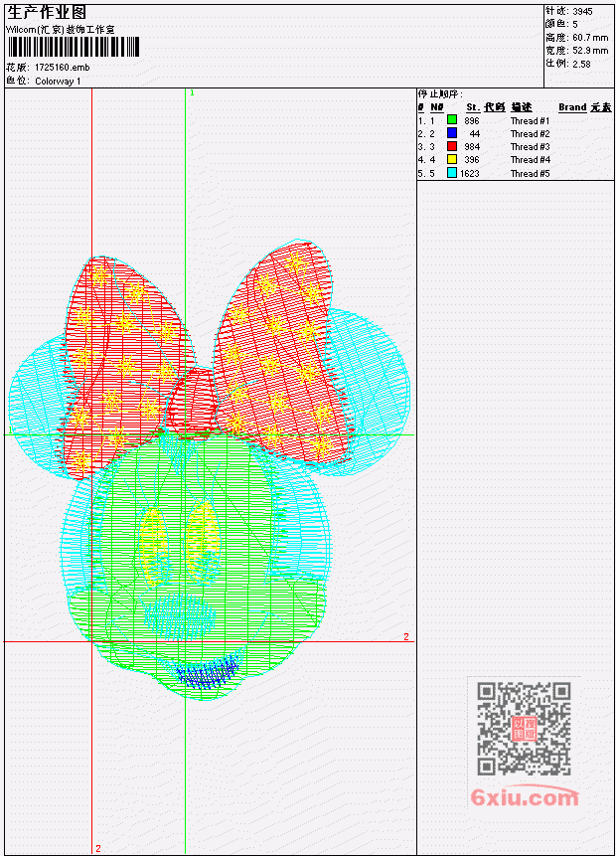Screen dimensions: 616x856
Task: Click the '生产作业图' title
Action: click(47, 13)
